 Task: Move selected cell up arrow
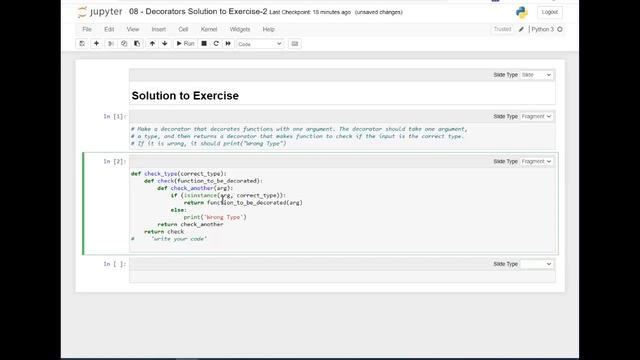tap(152, 44)
